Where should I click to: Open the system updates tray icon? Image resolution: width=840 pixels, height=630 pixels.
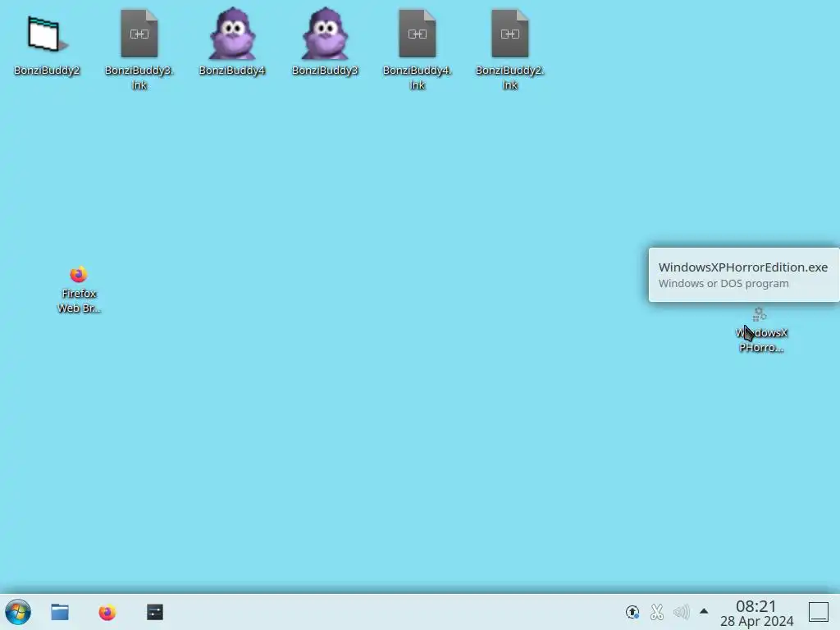(632, 612)
